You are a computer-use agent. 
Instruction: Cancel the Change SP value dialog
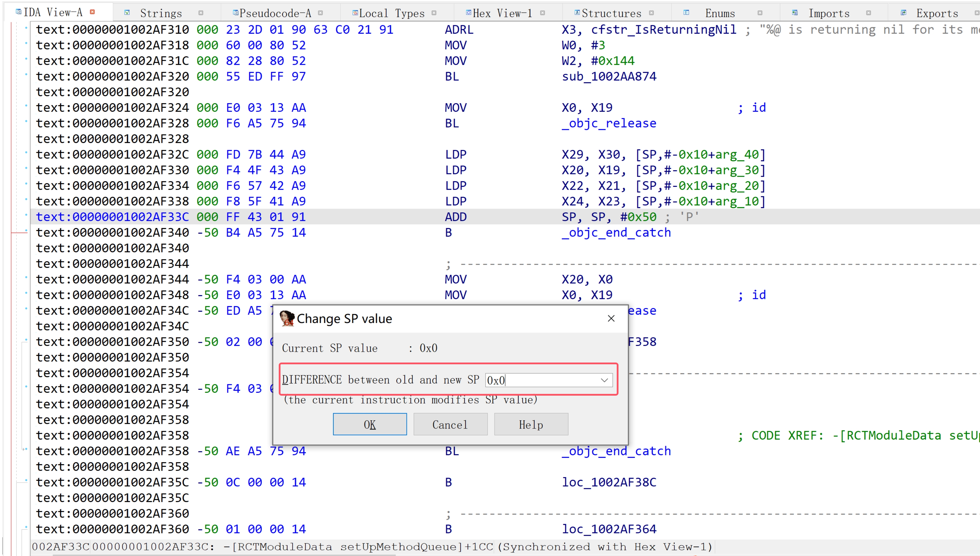click(x=450, y=424)
